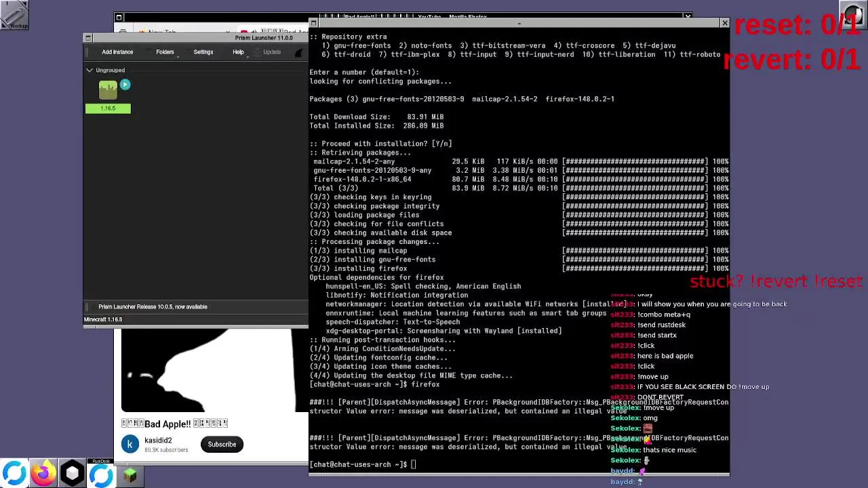Select the 1.16.5 Minecraft instance icon
The image size is (868, 488).
point(108,90)
